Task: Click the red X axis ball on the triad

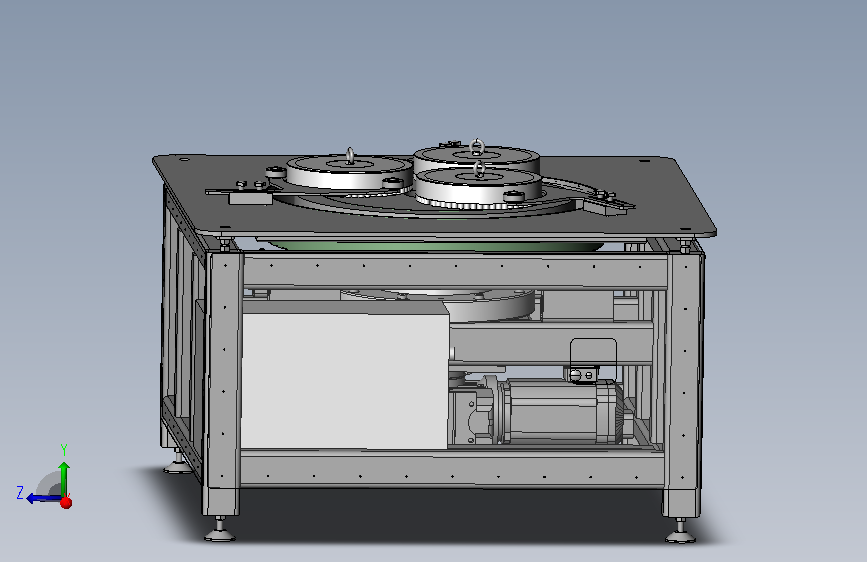Action: click(66, 502)
